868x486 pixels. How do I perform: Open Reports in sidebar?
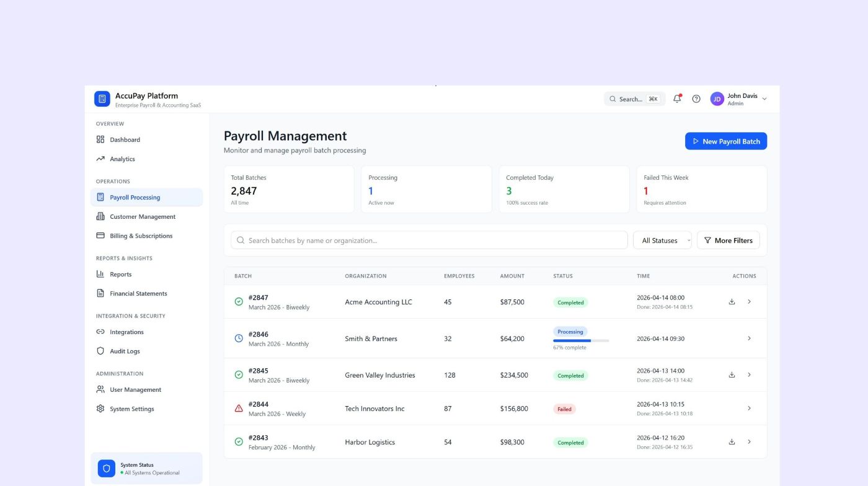pos(146,274)
